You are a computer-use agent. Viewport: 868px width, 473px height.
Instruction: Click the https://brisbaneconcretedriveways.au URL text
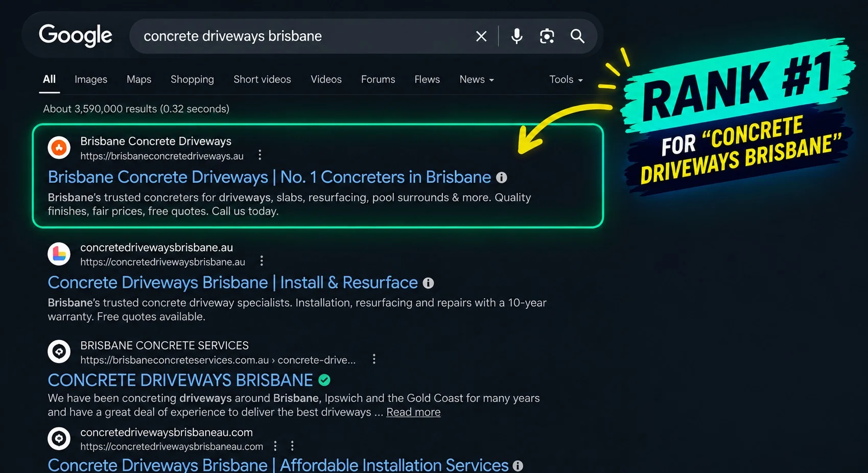click(x=162, y=156)
